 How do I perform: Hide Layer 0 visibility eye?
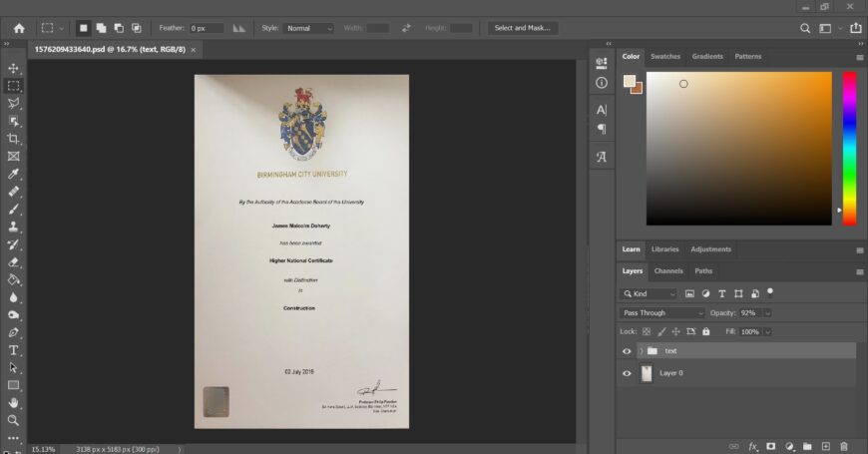(627, 373)
